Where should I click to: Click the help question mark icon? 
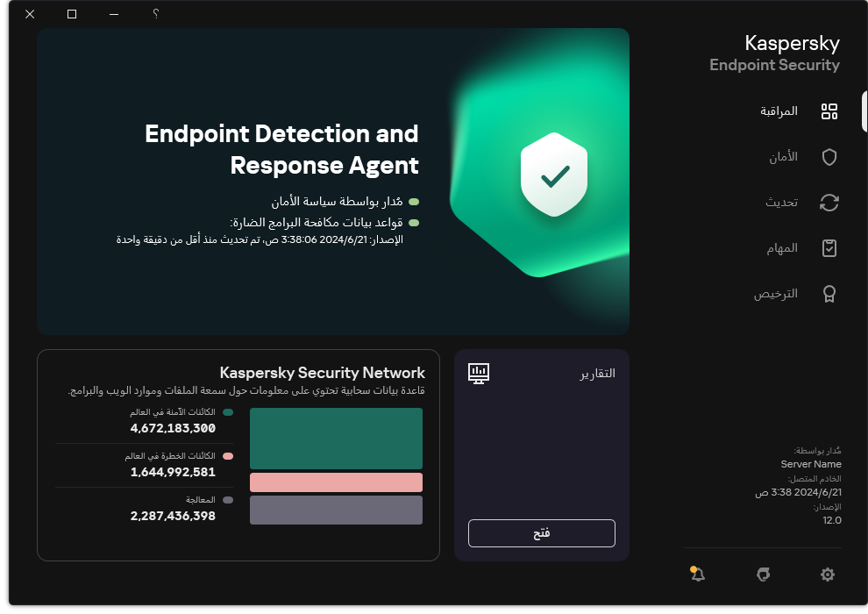[156, 14]
